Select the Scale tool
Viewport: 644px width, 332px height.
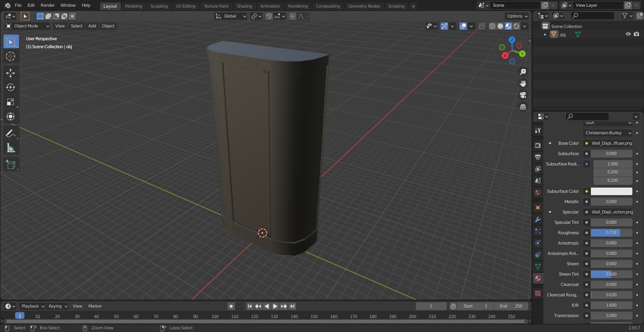tap(10, 102)
